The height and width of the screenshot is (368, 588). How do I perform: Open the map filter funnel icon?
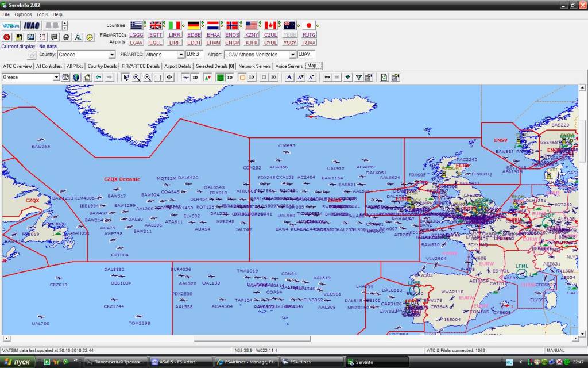pyautogui.click(x=358, y=77)
